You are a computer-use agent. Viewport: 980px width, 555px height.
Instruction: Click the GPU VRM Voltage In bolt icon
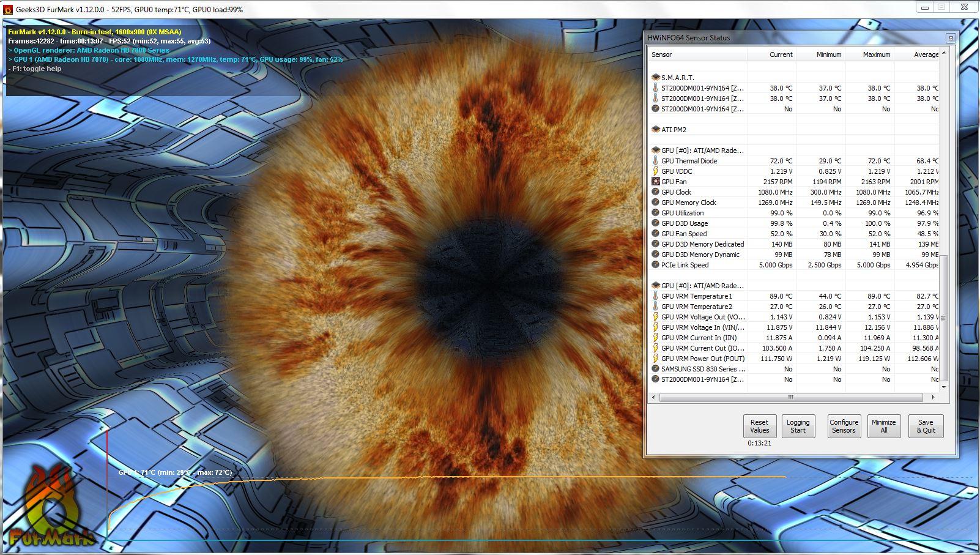click(656, 327)
